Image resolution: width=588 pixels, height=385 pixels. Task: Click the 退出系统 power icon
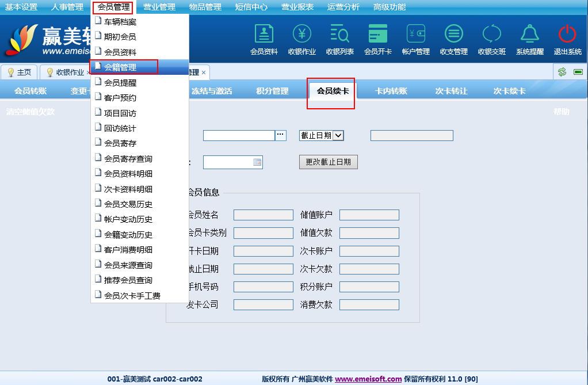click(567, 36)
